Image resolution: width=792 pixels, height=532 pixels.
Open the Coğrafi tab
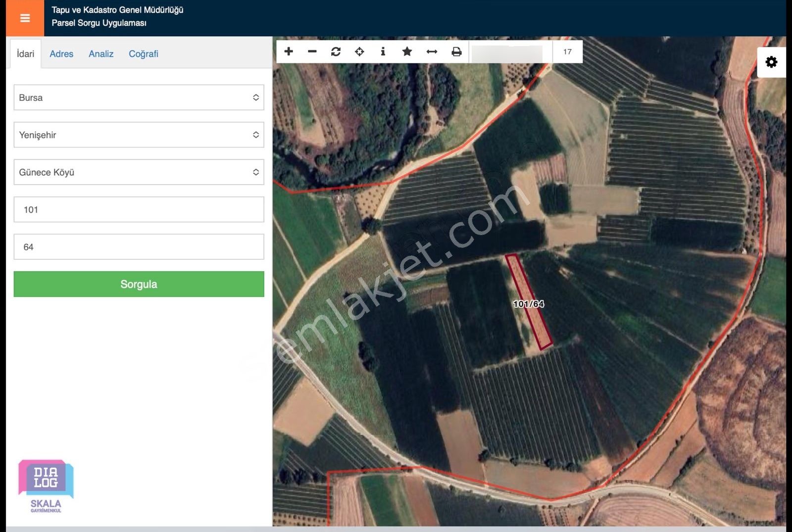pyautogui.click(x=144, y=54)
